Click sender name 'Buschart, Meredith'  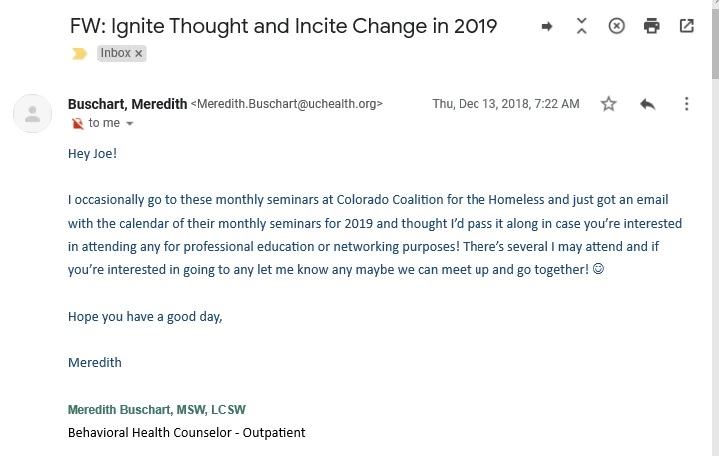[126, 104]
